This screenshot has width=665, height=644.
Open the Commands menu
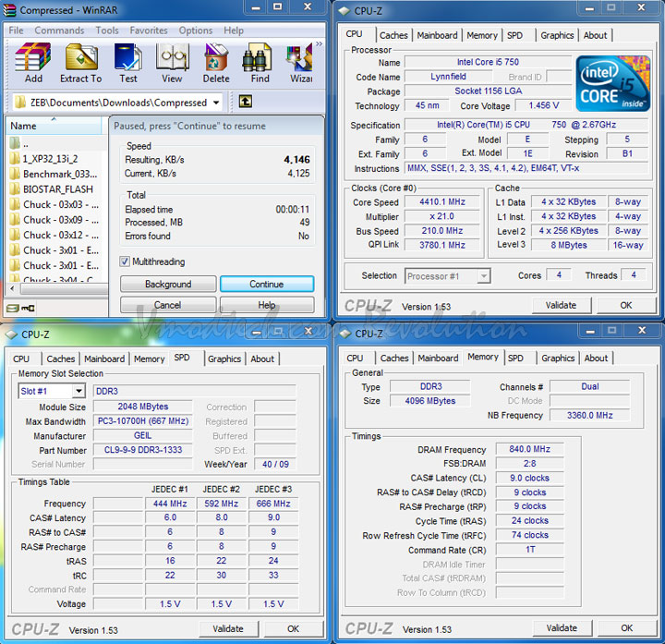pos(59,30)
